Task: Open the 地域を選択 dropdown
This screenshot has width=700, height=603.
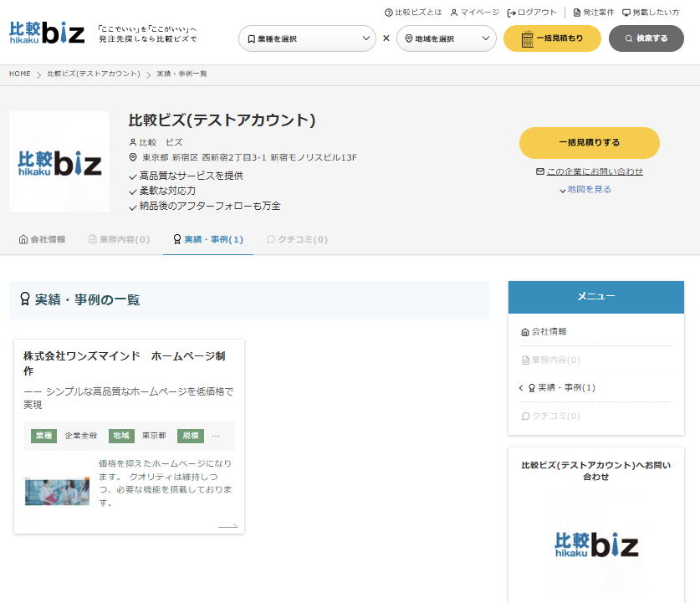Action: coord(447,38)
